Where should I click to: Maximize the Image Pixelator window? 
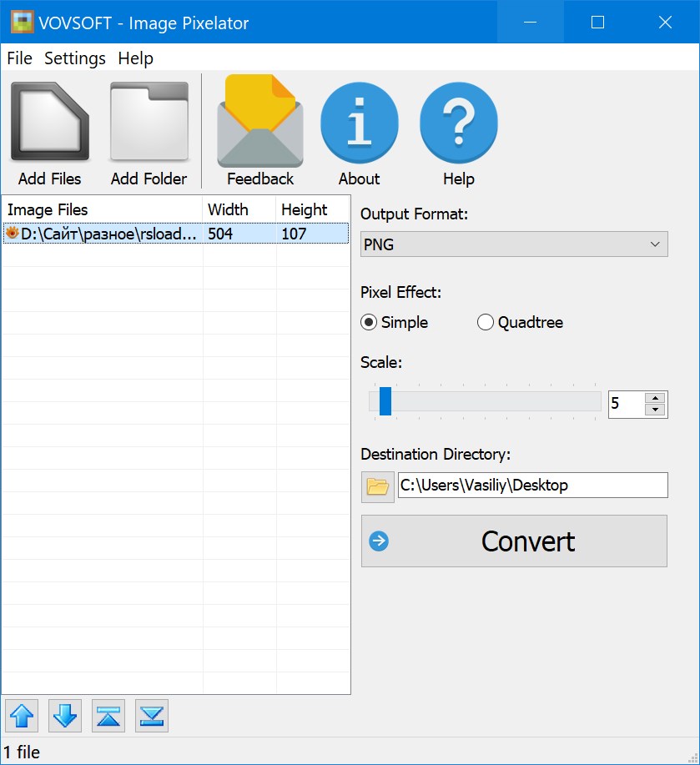click(x=597, y=22)
